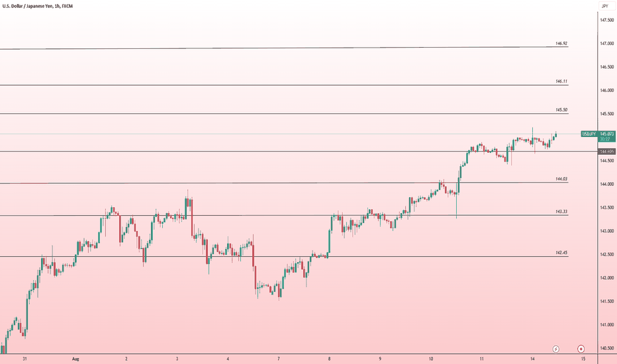Select the 145.50 horizontal level label
617x364 pixels.
point(561,110)
